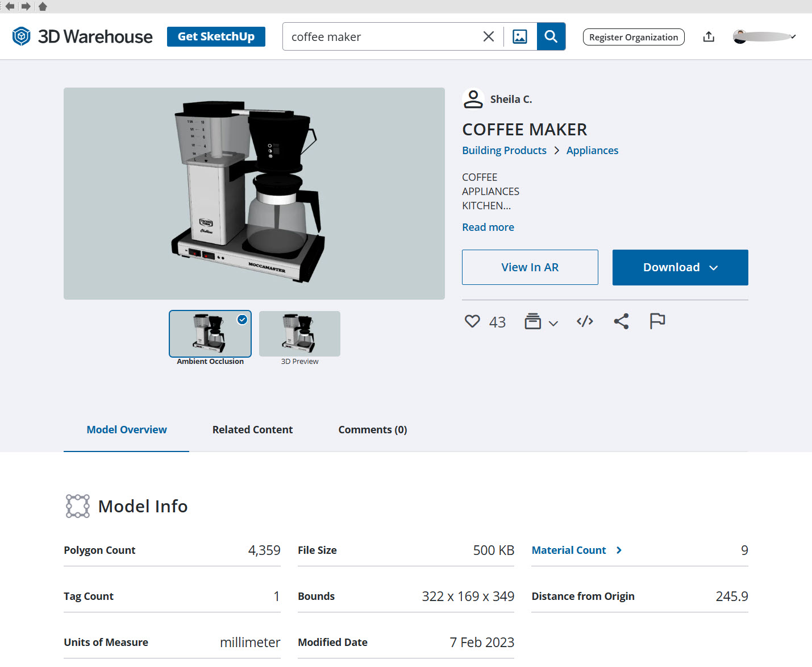The image size is (812, 667).
Task: Switch to Related Content tab
Action: tap(252, 430)
